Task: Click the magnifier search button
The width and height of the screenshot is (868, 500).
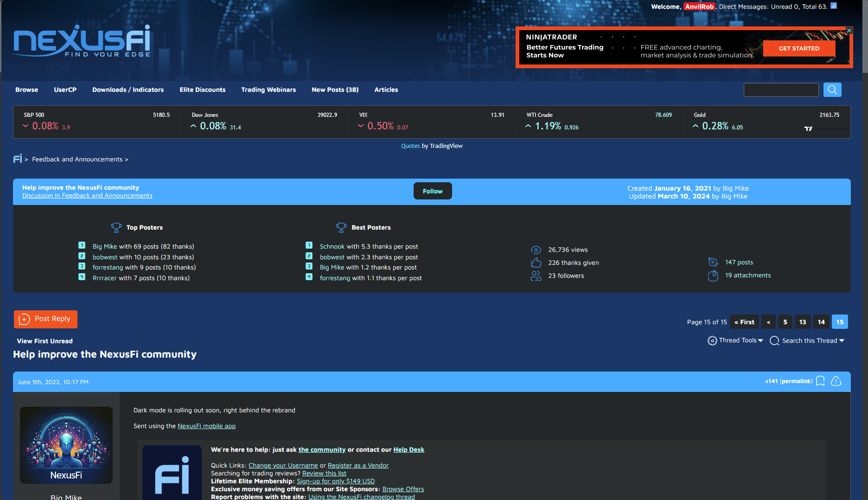Action: (832, 90)
